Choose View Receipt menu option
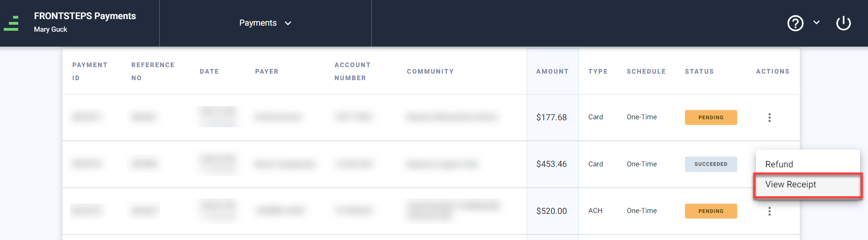The width and height of the screenshot is (868, 240). coord(790,185)
